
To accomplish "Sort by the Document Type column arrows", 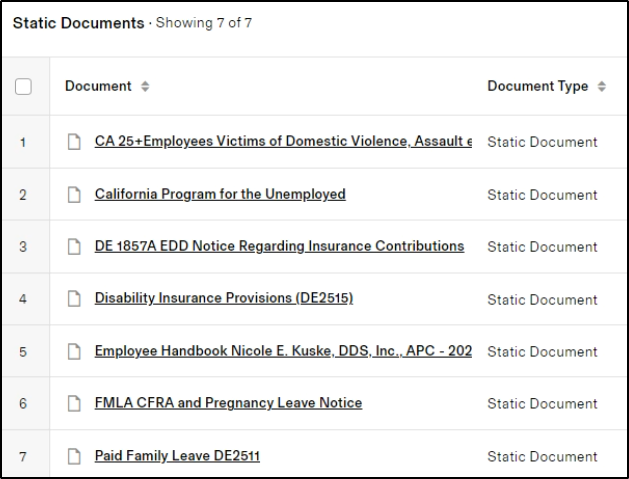I will click(602, 87).
